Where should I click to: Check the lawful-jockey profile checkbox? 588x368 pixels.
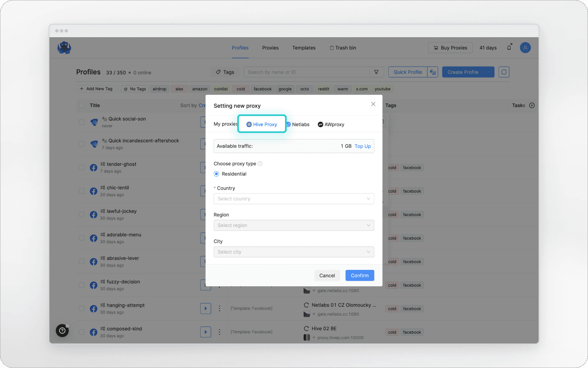[x=82, y=215]
